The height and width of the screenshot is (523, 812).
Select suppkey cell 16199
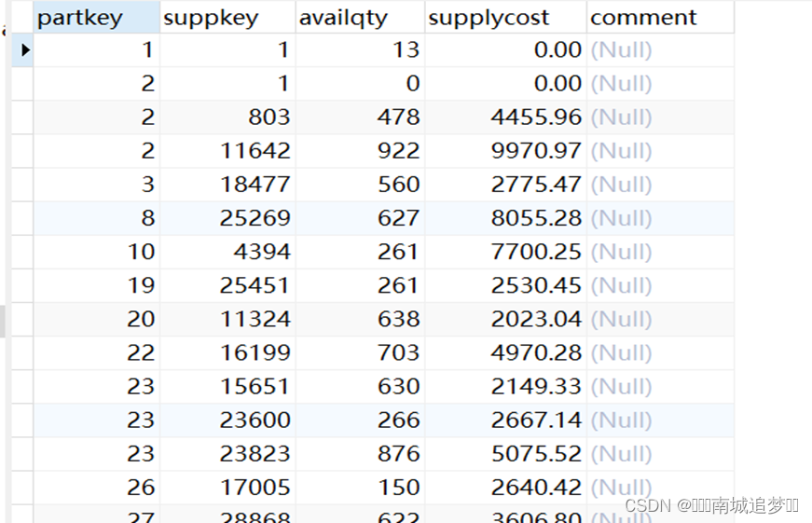(227, 352)
